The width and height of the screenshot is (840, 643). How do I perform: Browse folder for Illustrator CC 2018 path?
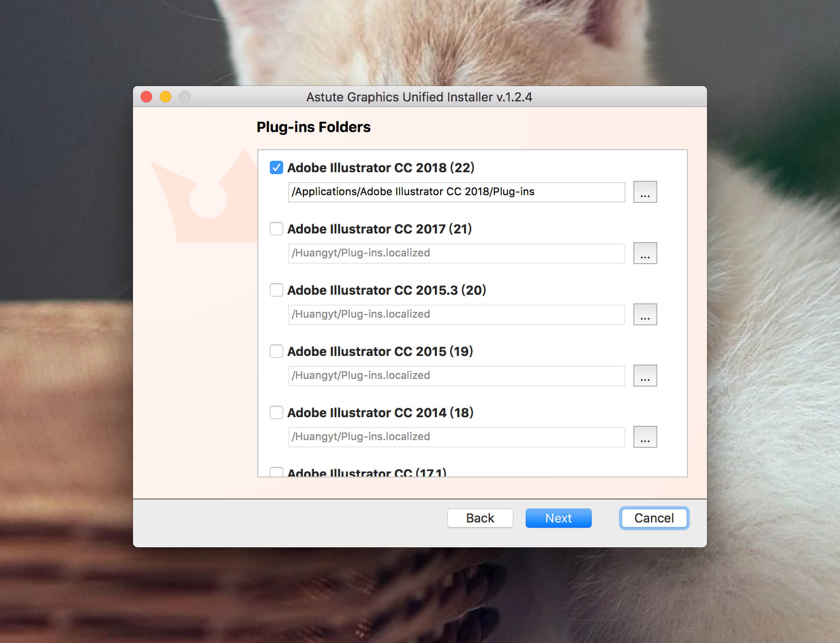click(x=645, y=192)
